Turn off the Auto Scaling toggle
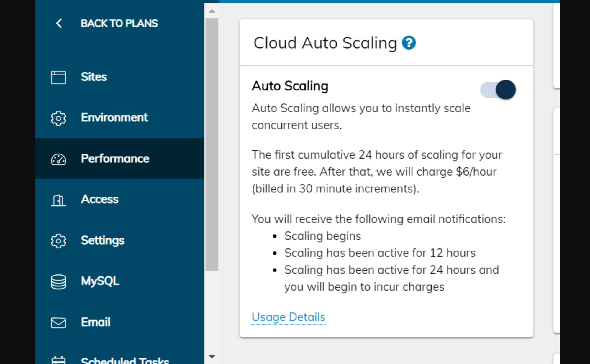This screenshot has height=364, width=590. coord(498,90)
